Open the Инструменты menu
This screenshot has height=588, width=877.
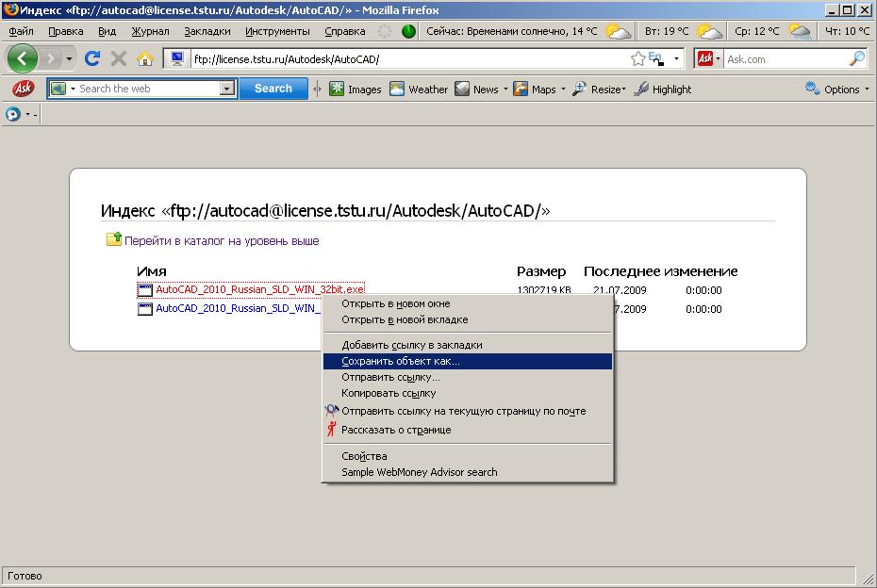[x=277, y=31]
